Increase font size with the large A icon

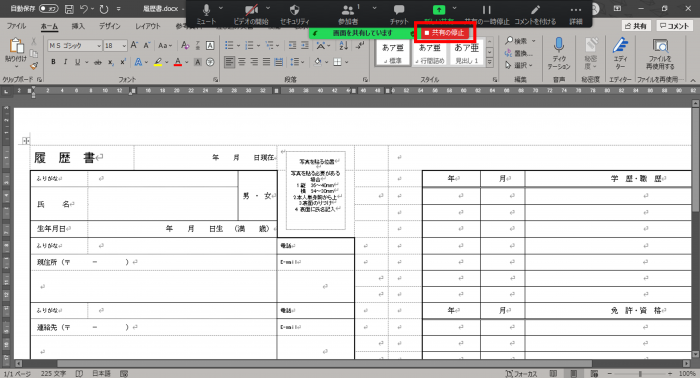tap(134, 46)
